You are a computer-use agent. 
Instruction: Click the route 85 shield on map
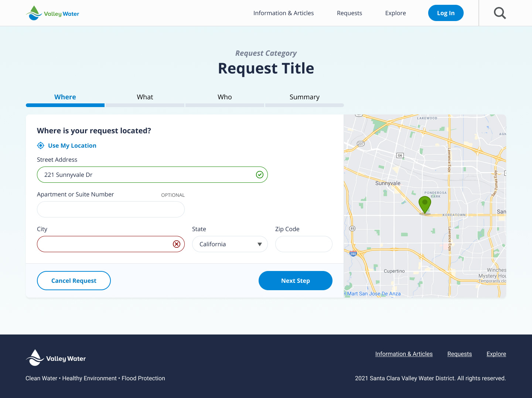pos(352,229)
